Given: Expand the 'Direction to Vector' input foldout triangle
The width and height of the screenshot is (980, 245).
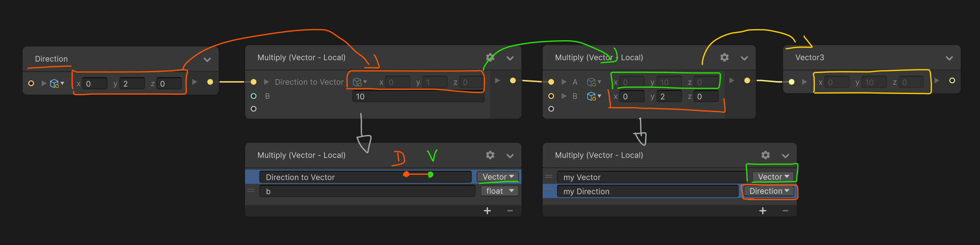Looking at the screenshot, I should (x=267, y=82).
